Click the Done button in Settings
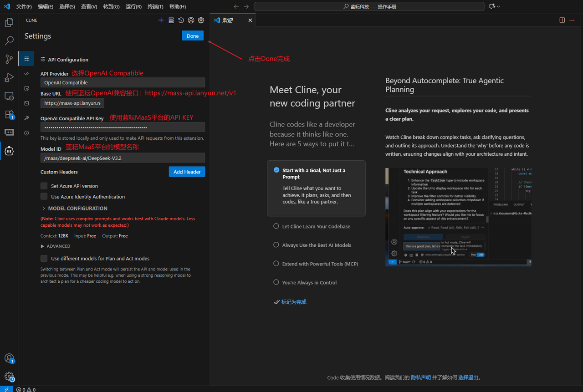Screen dimensions: 583x392 tap(193, 36)
